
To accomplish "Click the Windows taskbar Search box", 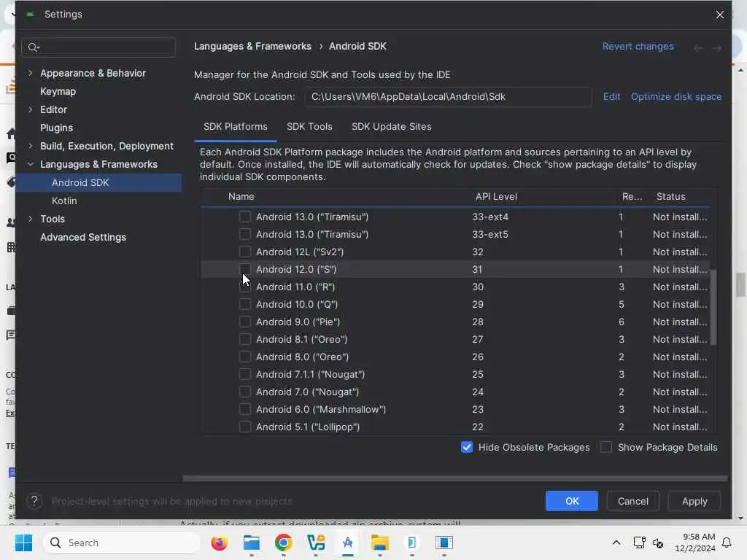I will [x=122, y=542].
